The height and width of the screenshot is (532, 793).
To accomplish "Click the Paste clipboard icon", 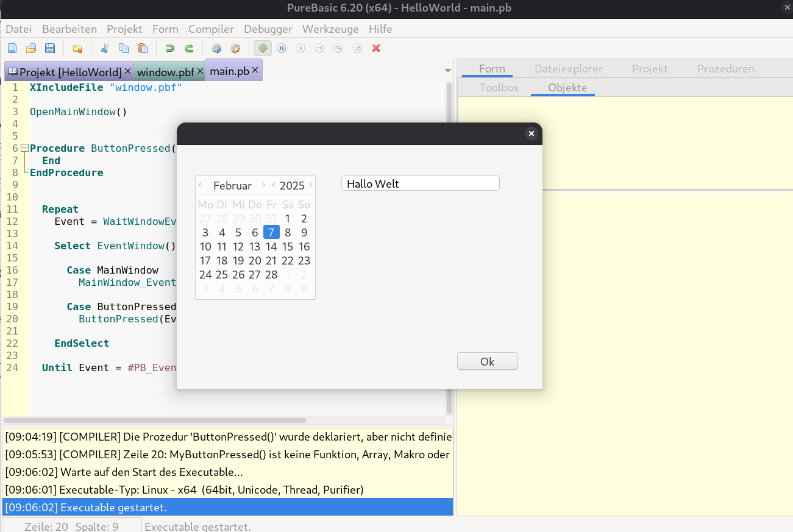I will tap(143, 48).
